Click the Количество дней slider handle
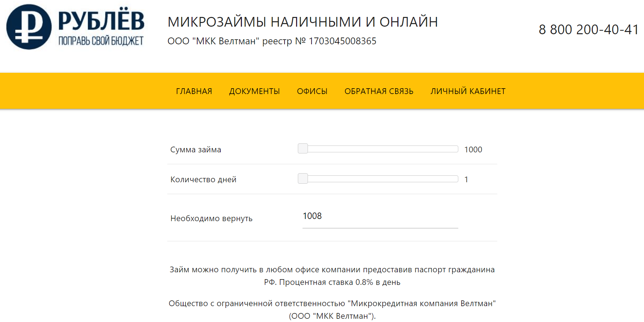 (303, 178)
